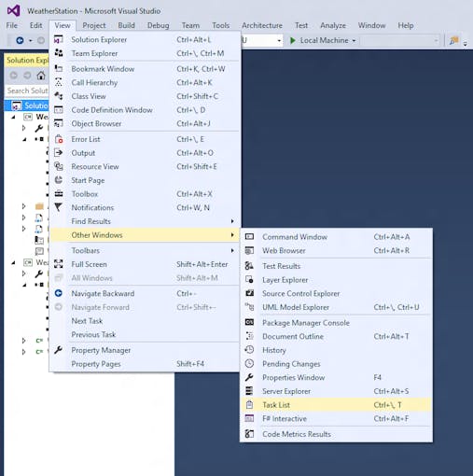Collapse the first WeatherStation project node

(x=13, y=117)
